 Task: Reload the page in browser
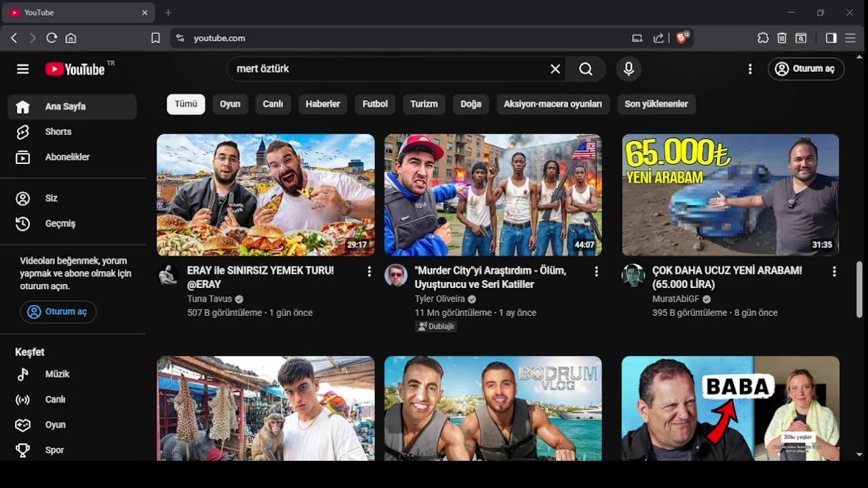click(52, 38)
